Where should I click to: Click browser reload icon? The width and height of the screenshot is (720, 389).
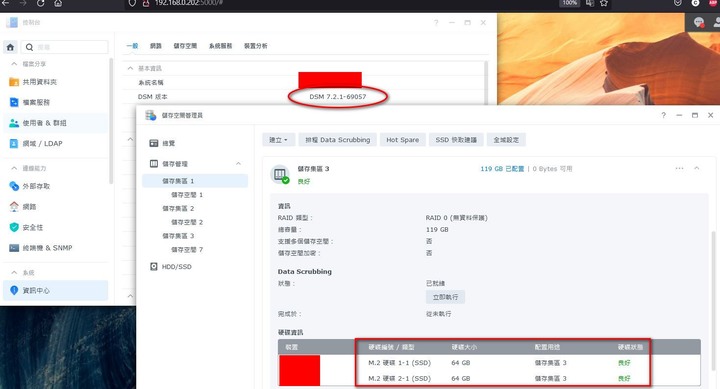click(x=40, y=3)
